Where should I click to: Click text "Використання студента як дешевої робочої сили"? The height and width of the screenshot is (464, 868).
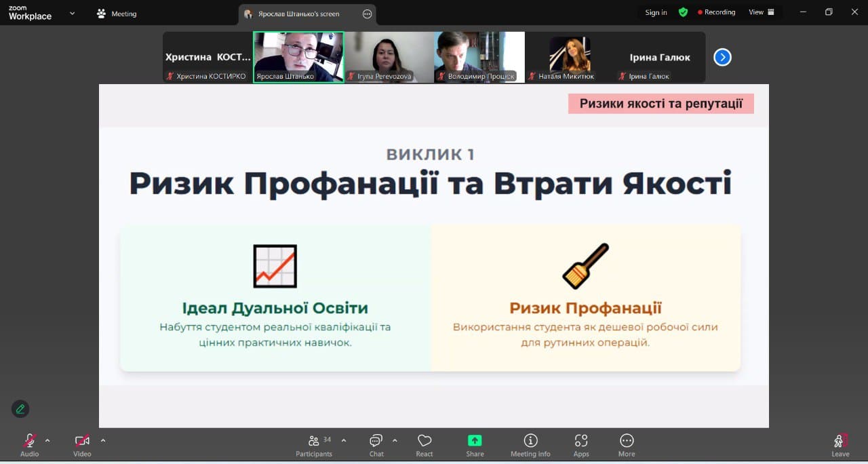[x=586, y=327]
